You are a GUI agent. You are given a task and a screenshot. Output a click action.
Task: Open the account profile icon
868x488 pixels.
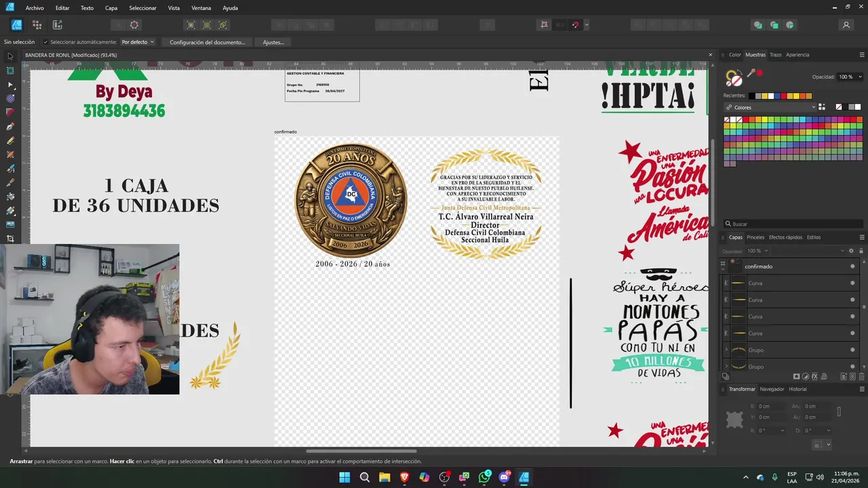(x=846, y=25)
